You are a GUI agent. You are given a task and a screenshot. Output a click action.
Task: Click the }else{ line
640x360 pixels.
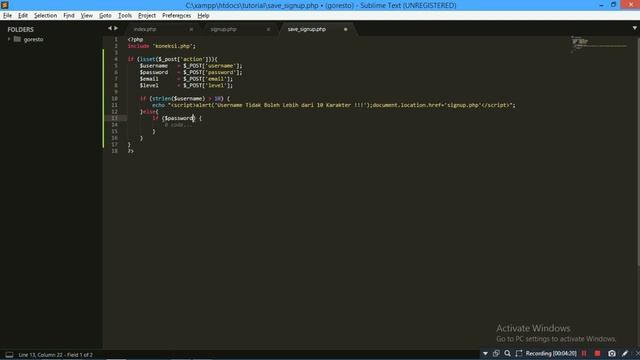coord(149,111)
